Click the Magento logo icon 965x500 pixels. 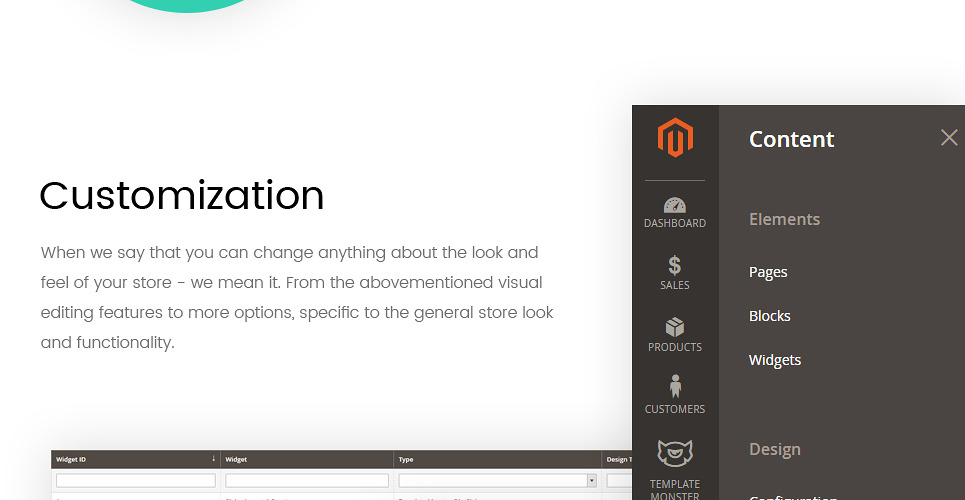[x=675, y=138]
